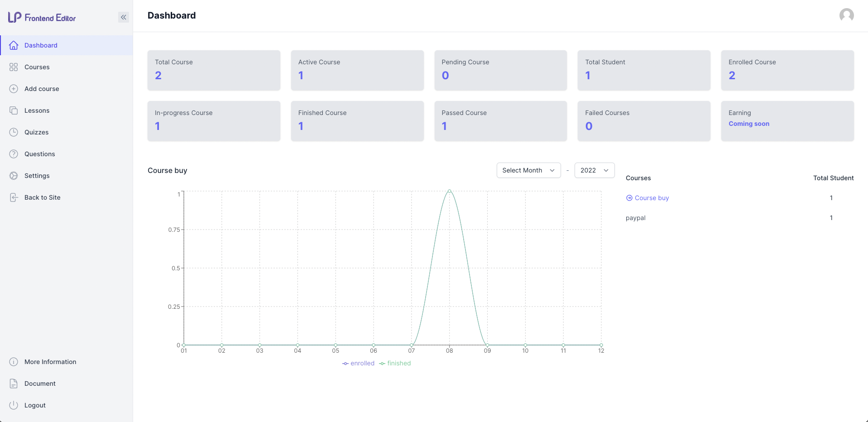Click the Quizzes clock icon
868x422 pixels.
14,132
